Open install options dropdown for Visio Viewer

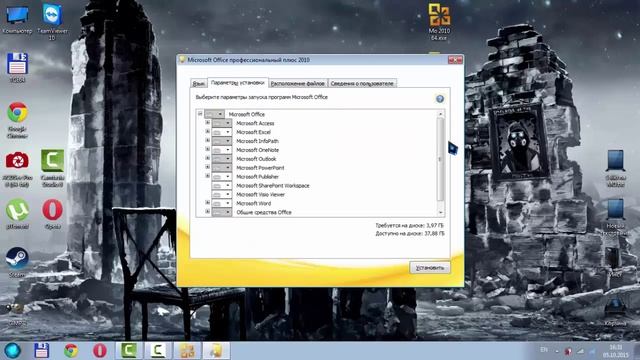coord(222,195)
